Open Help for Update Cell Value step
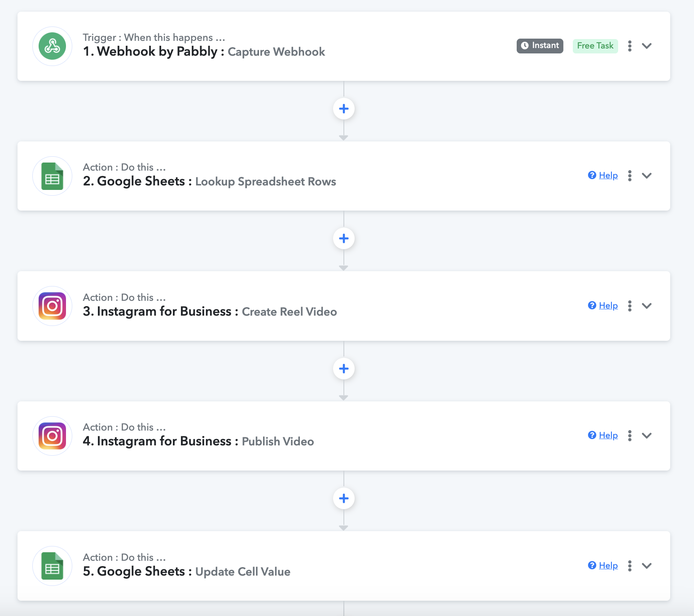The height and width of the screenshot is (616, 694). tap(603, 566)
